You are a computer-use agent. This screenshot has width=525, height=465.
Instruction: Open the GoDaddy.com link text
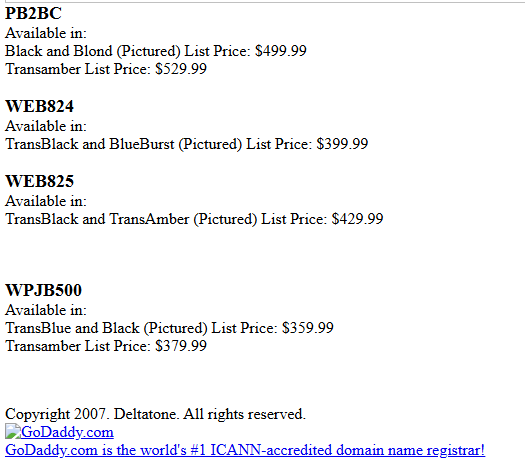tap(67, 432)
